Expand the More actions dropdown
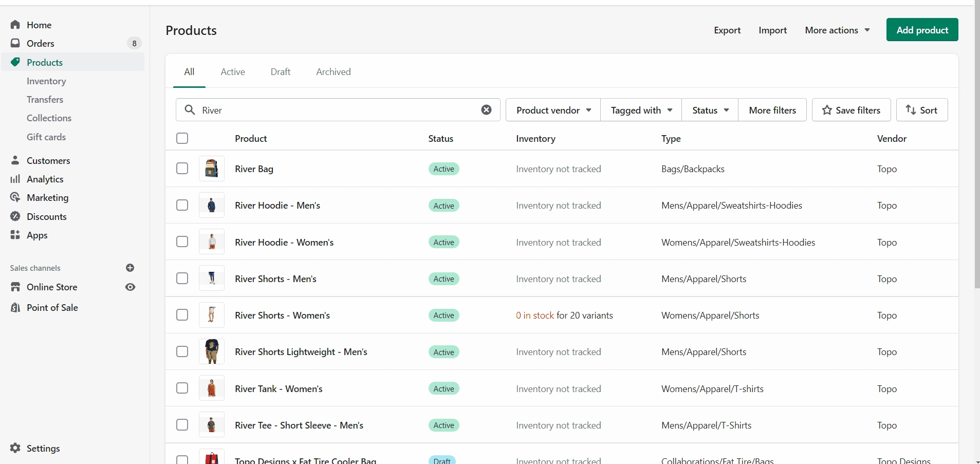Image resolution: width=980 pixels, height=464 pixels. (837, 30)
